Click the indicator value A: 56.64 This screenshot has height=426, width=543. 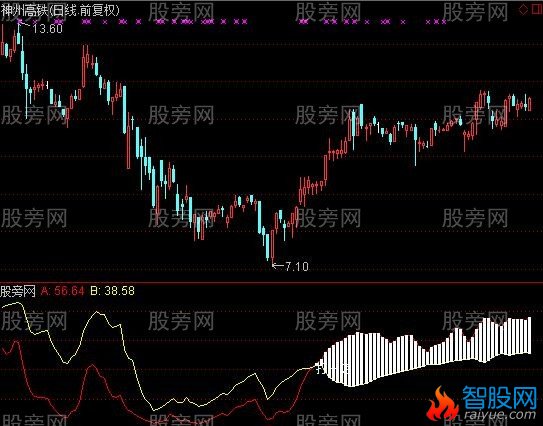coord(63,291)
